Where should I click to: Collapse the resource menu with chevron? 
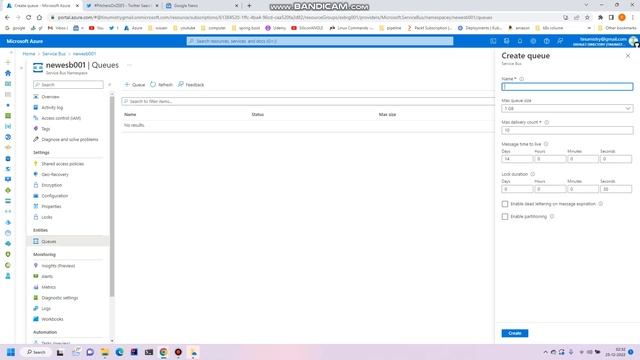pyautogui.click(x=109, y=84)
